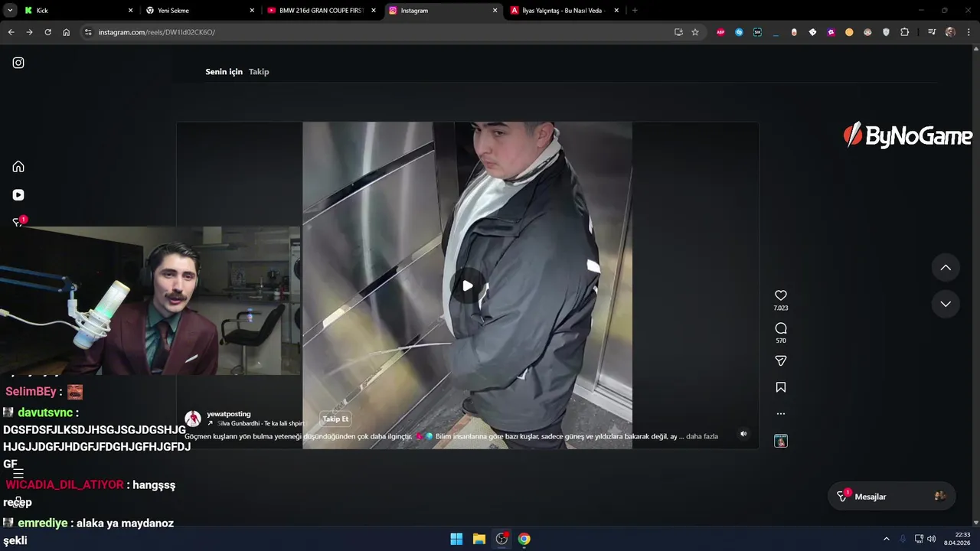The width and height of the screenshot is (980, 551).
Task: Open the ABP Adblock Plus extension
Action: pos(720,32)
